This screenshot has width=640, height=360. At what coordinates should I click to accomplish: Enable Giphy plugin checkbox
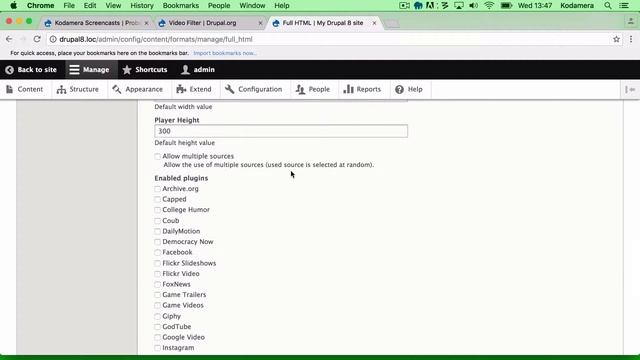pyautogui.click(x=158, y=316)
